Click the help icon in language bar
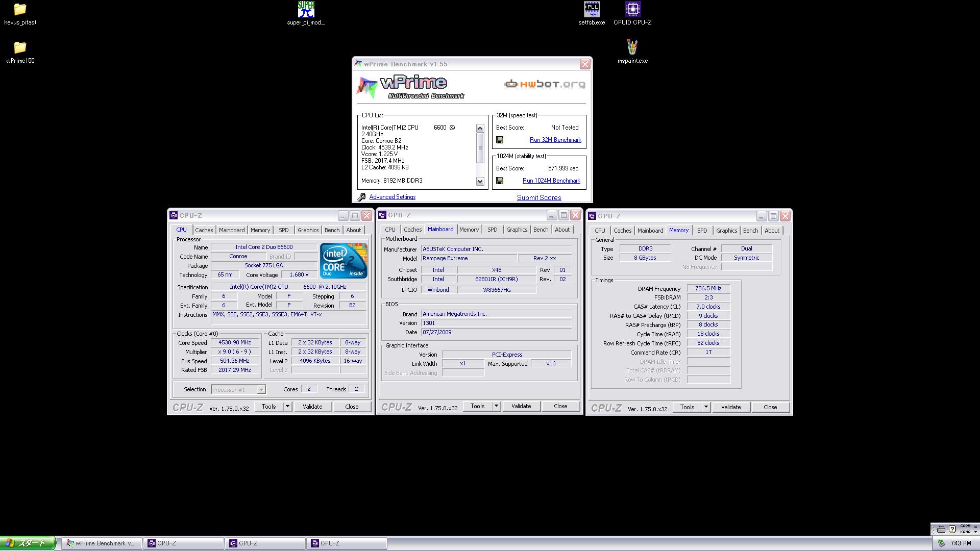This screenshot has width=980, height=551. click(x=952, y=530)
